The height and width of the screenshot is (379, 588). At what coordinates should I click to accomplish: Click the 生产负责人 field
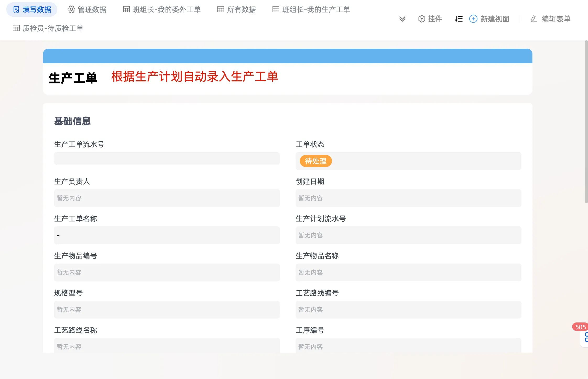(167, 198)
